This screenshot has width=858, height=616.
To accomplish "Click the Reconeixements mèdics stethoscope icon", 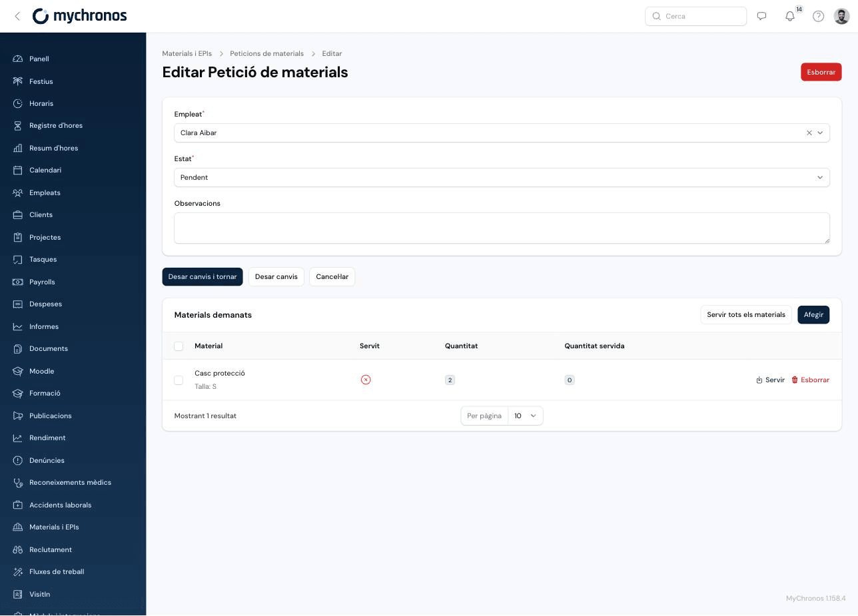I will (18, 482).
